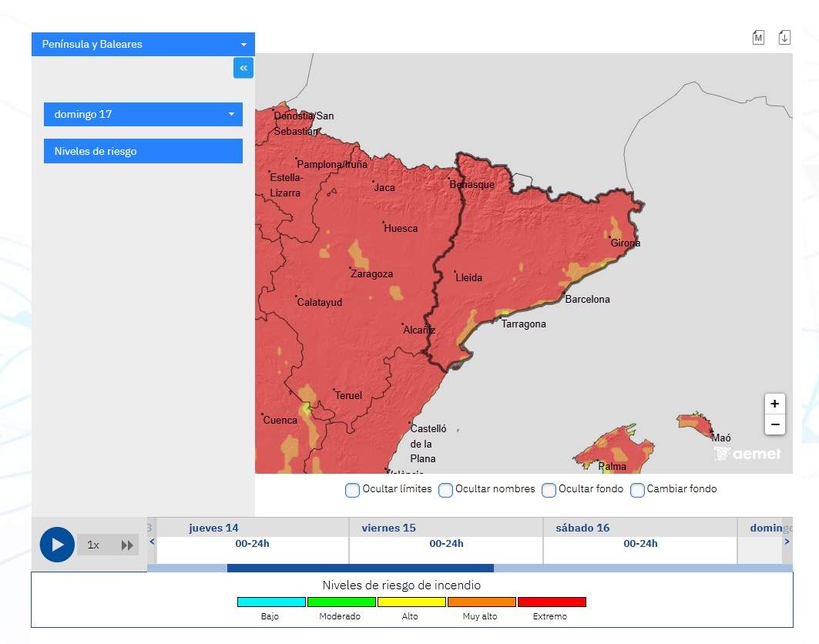Click the Estella-Lizarra label on the map
Image resolution: width=819 pixels, height=644 pixels.
point(287,185)
